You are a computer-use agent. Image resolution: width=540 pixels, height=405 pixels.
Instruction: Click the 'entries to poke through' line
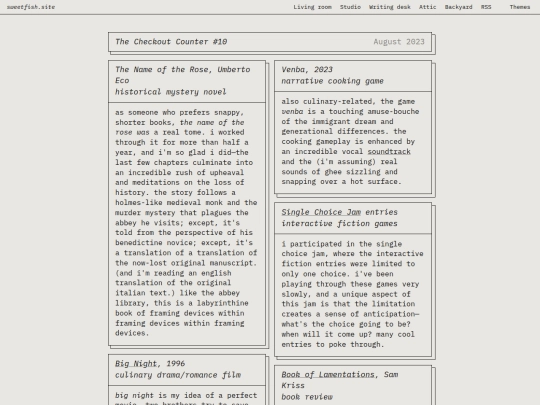[x=332, y=344]
